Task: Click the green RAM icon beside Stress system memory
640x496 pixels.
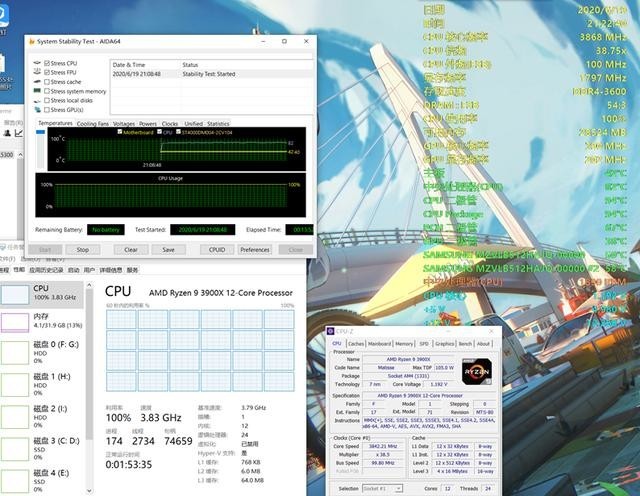Action: pyautogui.click(x=38, y=91)
